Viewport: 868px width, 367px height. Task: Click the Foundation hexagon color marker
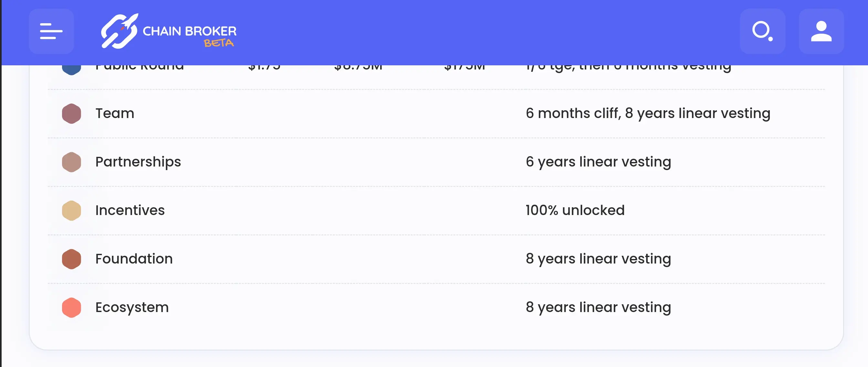(71, 259)
